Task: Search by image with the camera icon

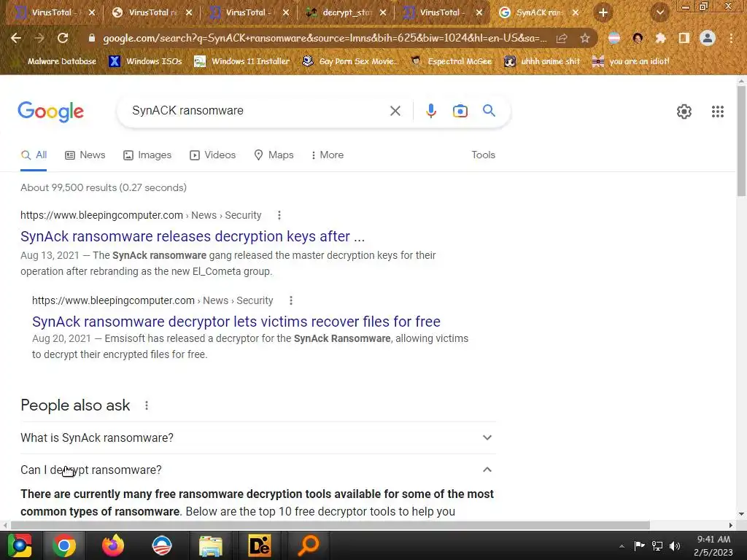Action: [460, 111]
